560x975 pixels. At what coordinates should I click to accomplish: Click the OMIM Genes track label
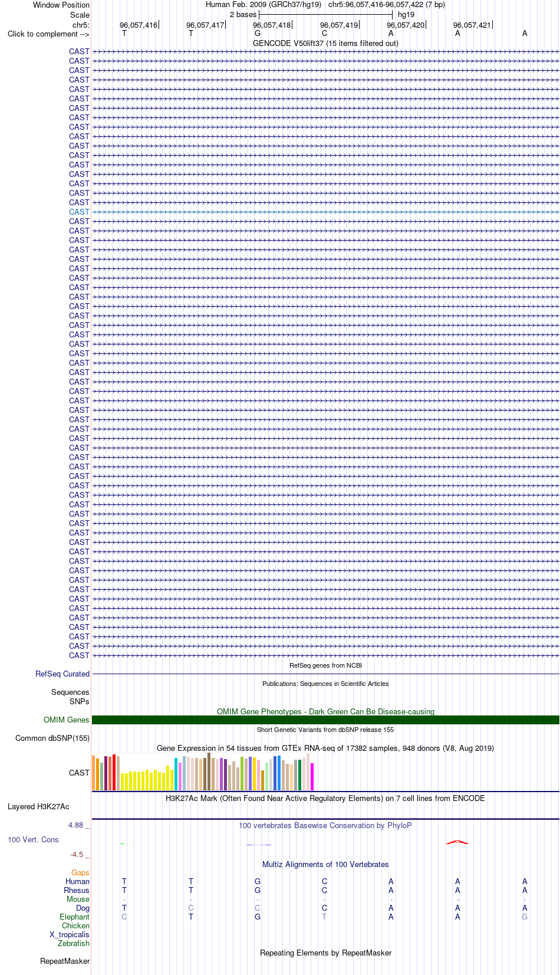click(x=67, y=720)
